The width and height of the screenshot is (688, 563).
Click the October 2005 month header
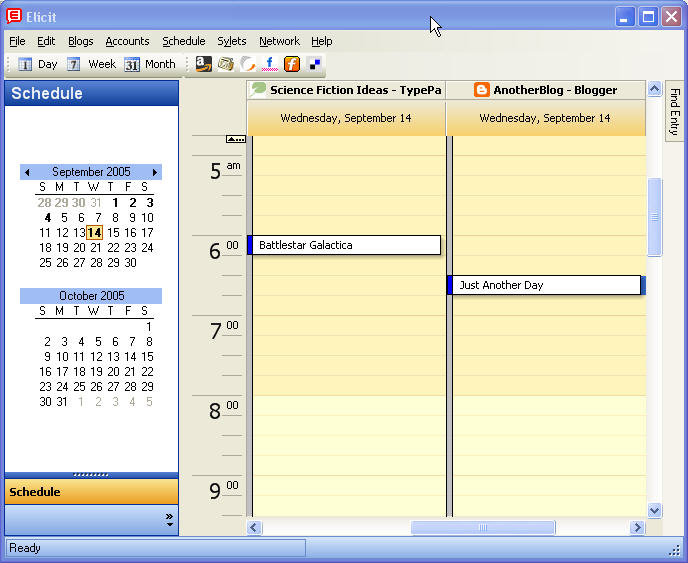click(91, 296)
